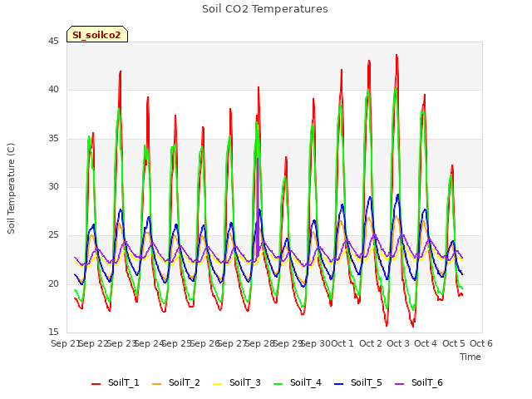Click the 20 y-axis tick label
Viewport: 532px width, 399px height.
[53, 284]
